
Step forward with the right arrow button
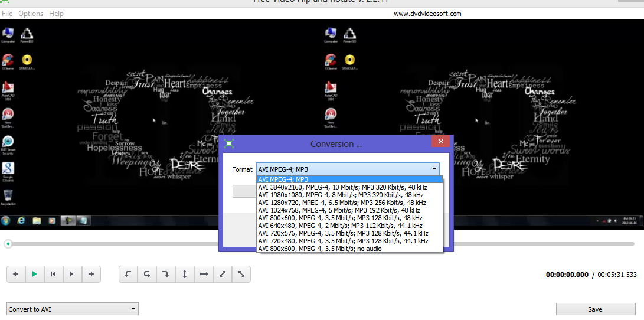coord(91,275)
